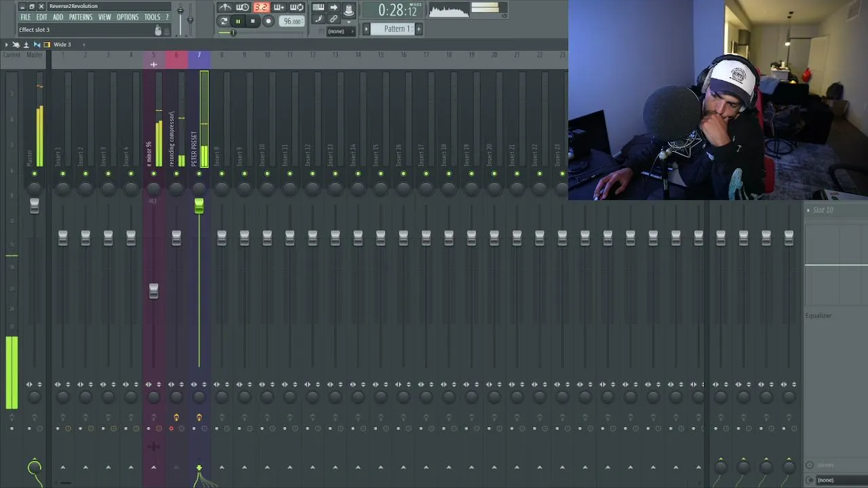
Task: Open the help question mark menu
Action: pyautogui.click(x=167, y=17)
